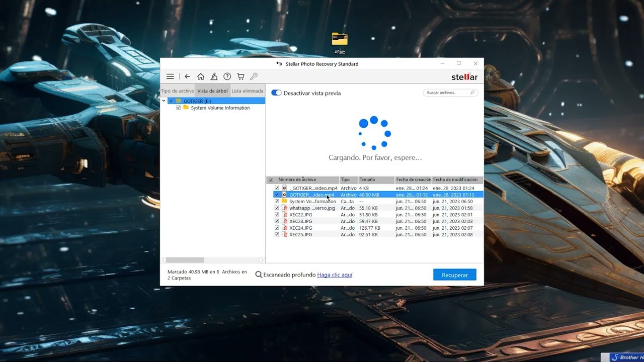Select System Volume Information in tree
The height and width of the screenshot is (362, 644).
220,108
